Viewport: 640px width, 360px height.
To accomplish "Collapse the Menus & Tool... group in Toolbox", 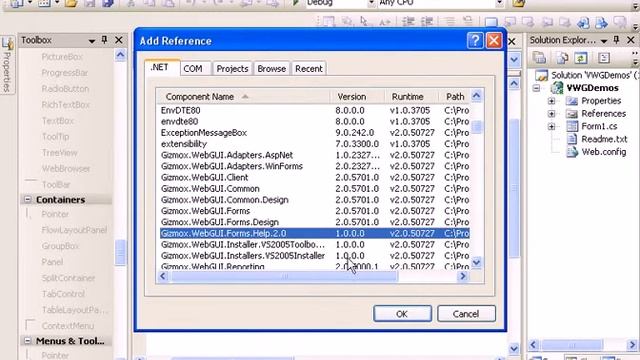I will [27, 341].
